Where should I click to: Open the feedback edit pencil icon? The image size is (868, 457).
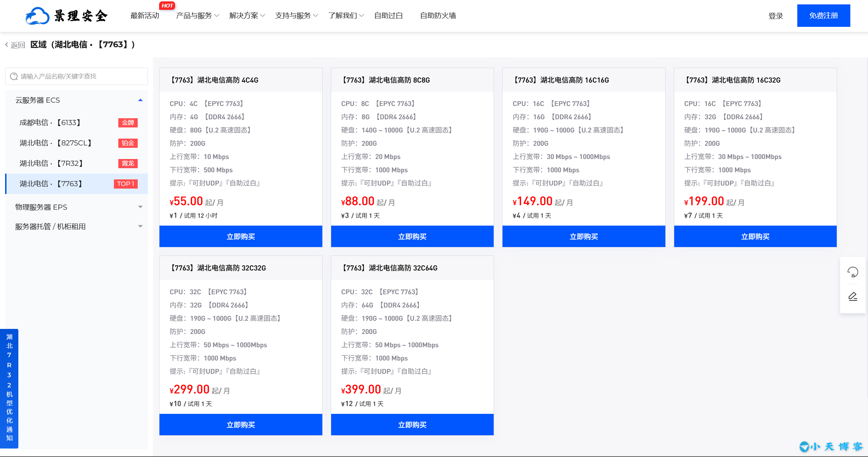853,297
